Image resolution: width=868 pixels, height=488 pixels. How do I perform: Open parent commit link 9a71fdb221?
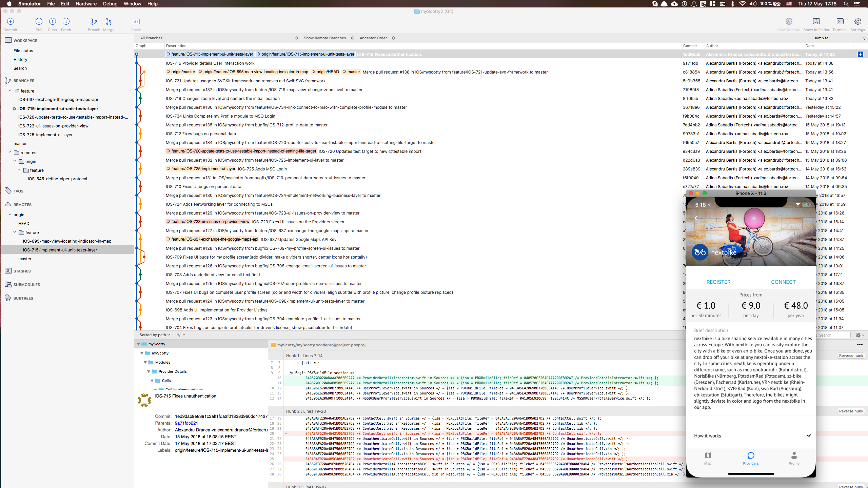point(186,423)
